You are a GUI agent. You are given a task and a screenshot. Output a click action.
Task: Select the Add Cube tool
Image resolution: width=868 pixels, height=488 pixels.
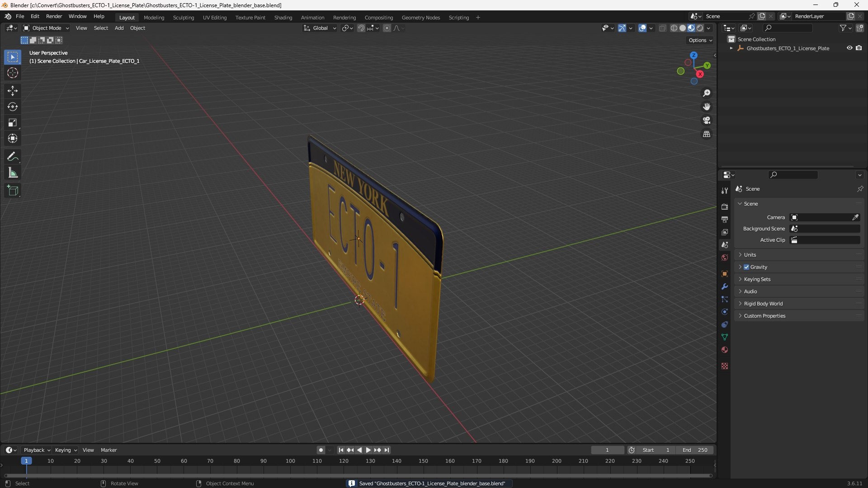[13, 191]
